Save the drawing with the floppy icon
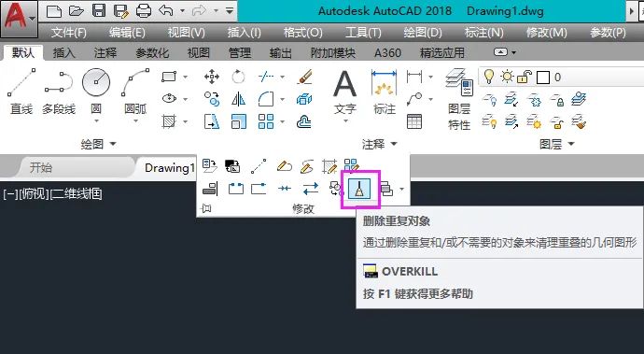This screenshot has height=354, width=644. [x=99, y=10]
